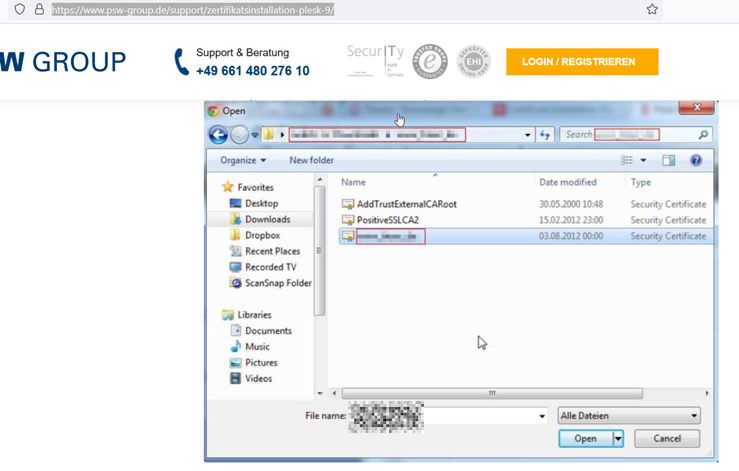
Task: Click the search magnifier icon in dialog
Action: [x=703, y=134]
